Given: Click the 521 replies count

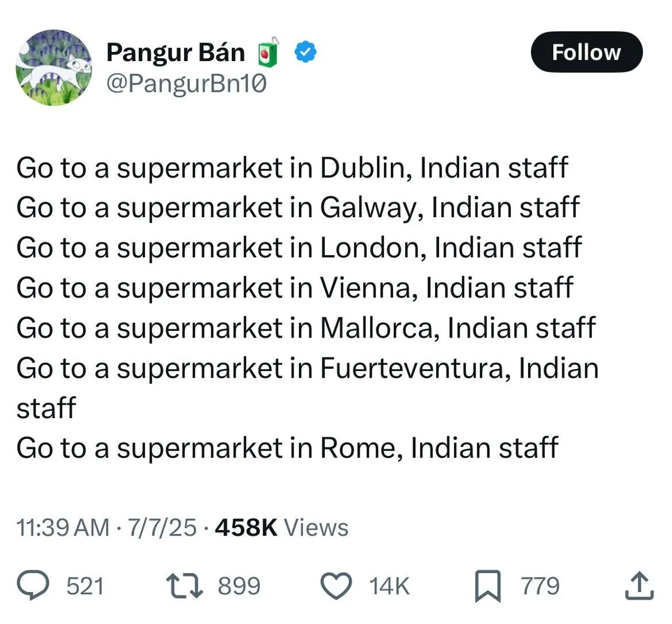Looking at the screenshot, I should point(85,586).
